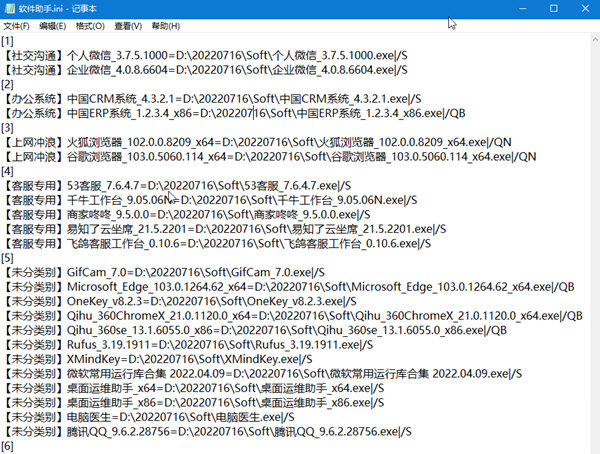Click the 中国ERP系统_1.2.3.4_x86 line
This screenshot has height=454, width=600.
pyautogui.click(x=234, y=113)
